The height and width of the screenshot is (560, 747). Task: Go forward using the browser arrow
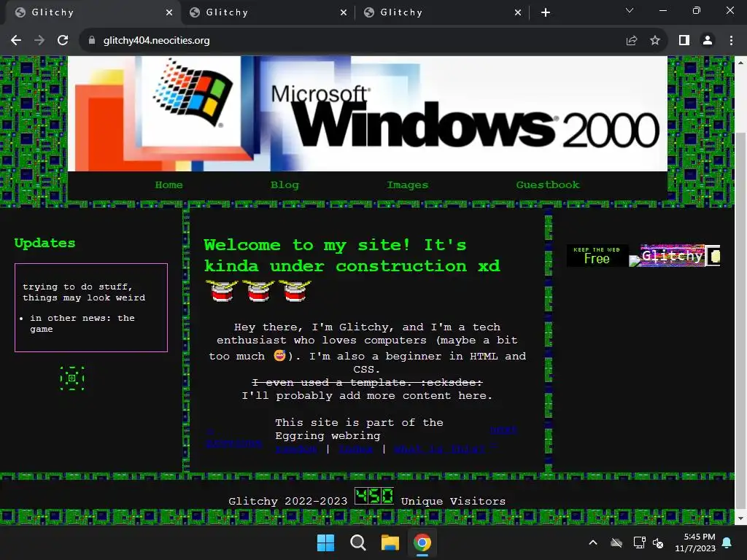tap(39, 41)
